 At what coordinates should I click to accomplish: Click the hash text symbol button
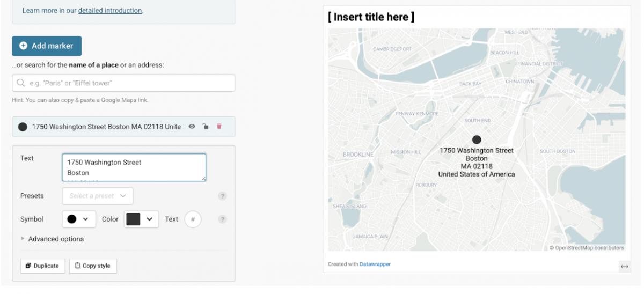(x=193, y=219)
